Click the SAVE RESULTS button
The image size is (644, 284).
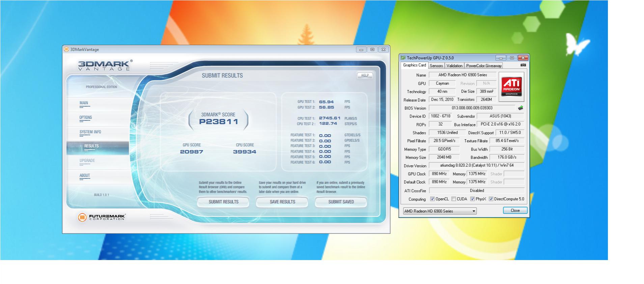tap(282, 202)
